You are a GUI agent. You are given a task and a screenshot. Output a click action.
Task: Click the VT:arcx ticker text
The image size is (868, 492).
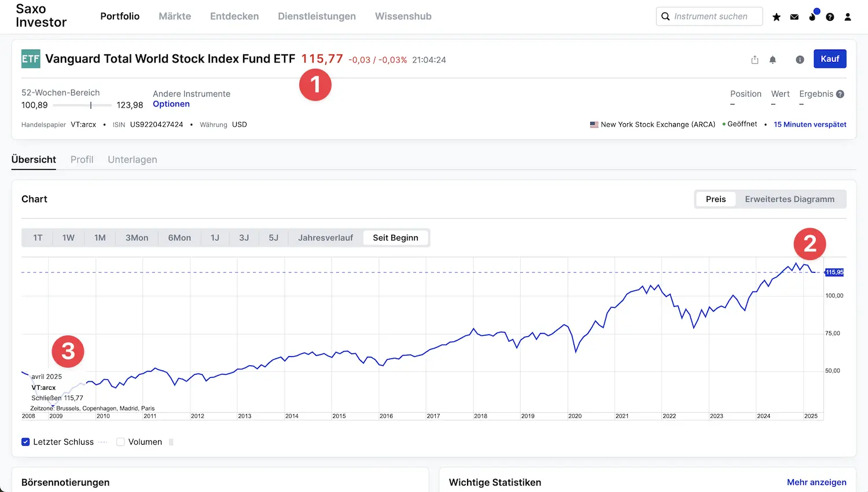(x=83, y=124)
